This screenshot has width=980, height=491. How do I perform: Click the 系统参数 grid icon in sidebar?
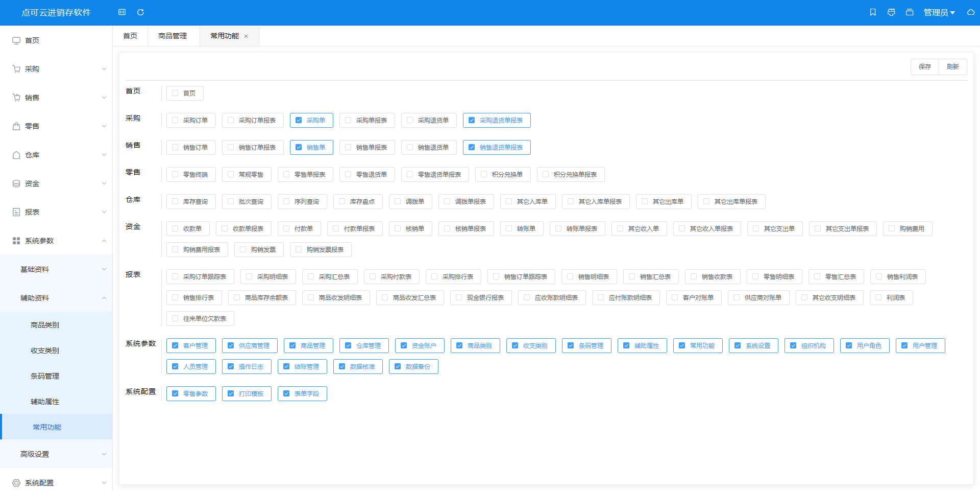click(x=16, y=241)
